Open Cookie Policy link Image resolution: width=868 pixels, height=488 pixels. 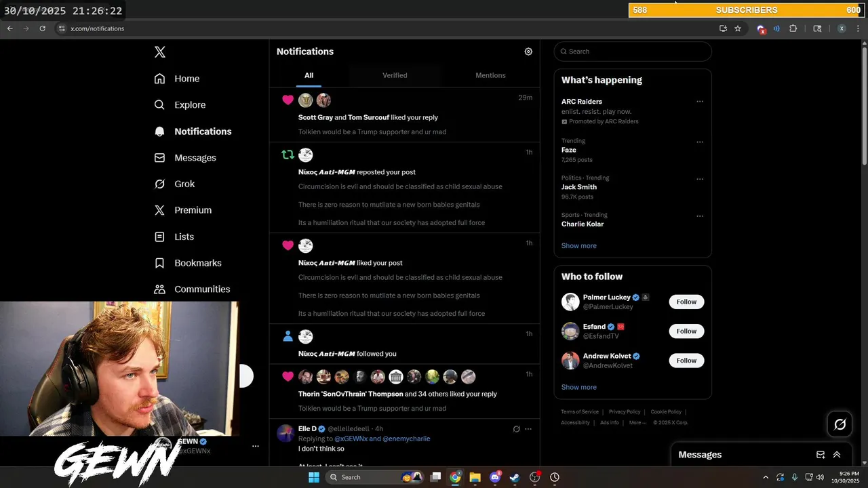pos(666,412)
